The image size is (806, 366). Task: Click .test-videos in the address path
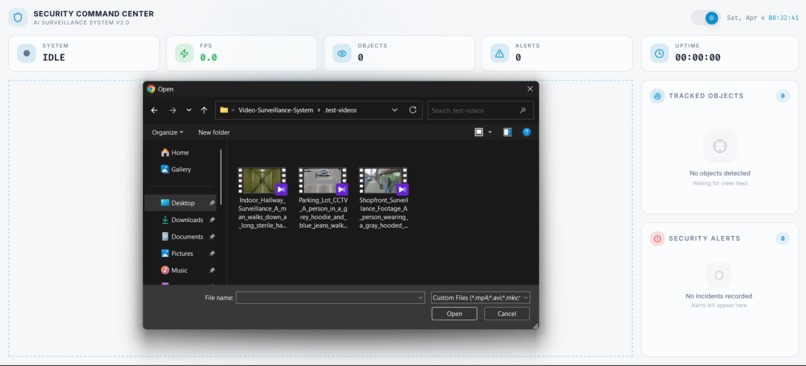tap(341, 110)
